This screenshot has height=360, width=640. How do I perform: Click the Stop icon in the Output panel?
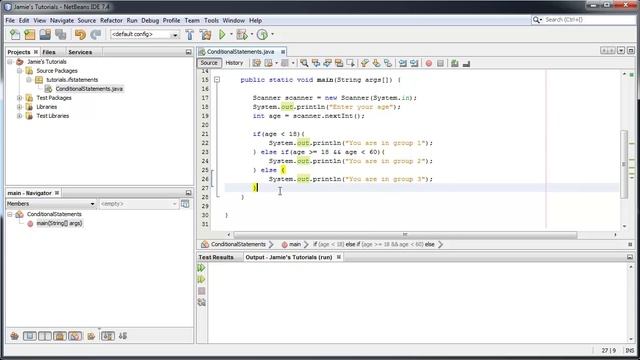(202, 291)
